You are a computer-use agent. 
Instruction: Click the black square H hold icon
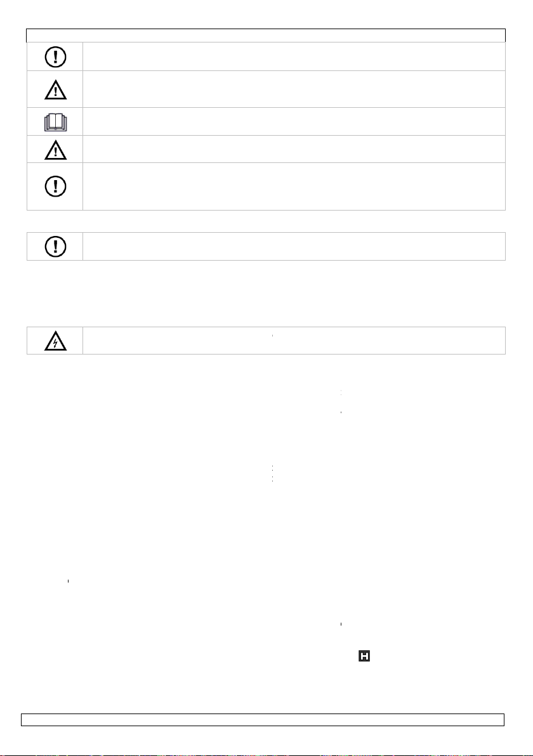(x=364, y=656)
